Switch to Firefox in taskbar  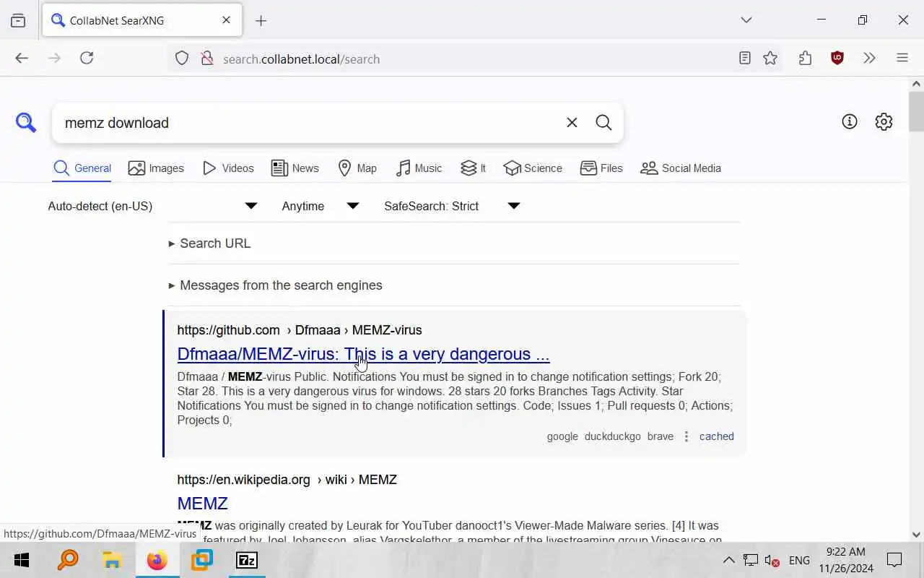click(x=157, y=560)
